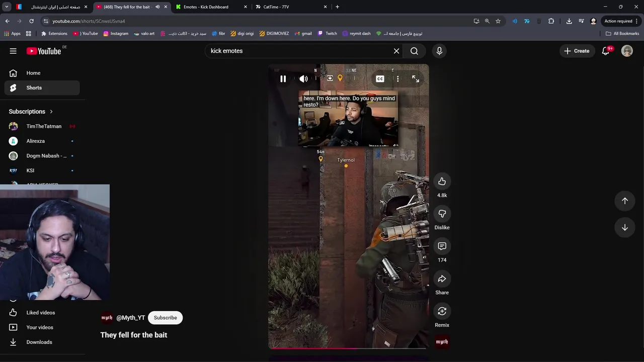Open the browser zoom magnifier icon

(x=487, y=21)
